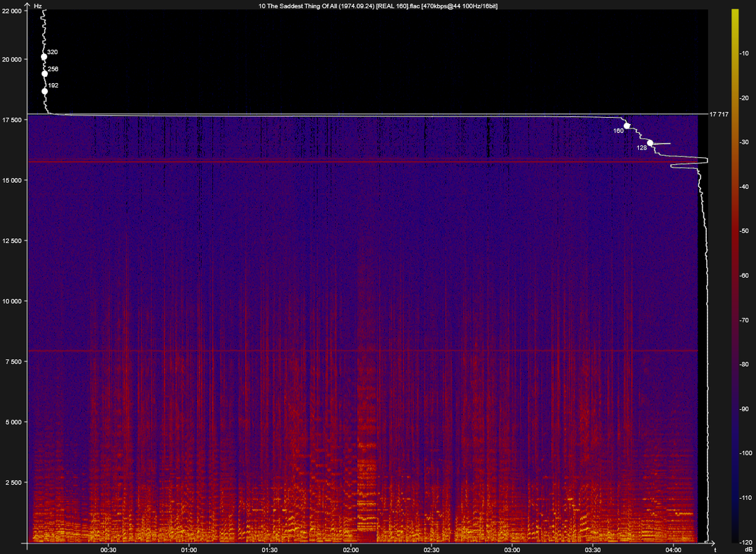Click the dB unit label under the color scale

[748, 550]
